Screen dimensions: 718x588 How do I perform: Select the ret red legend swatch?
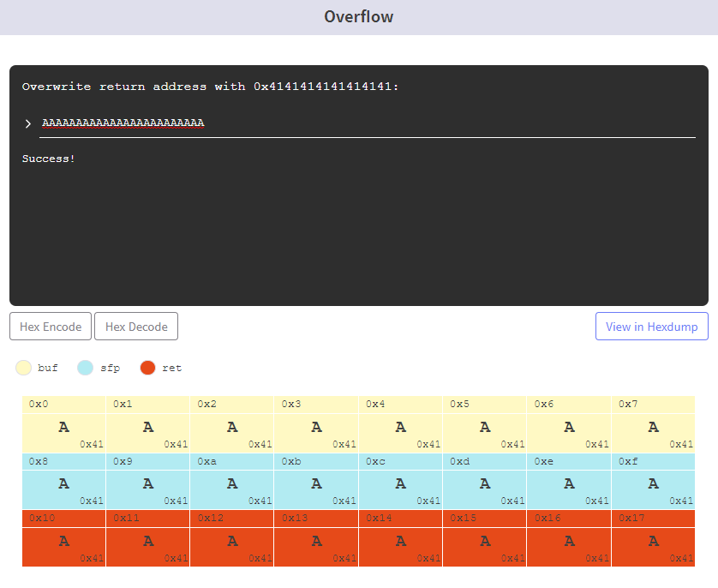(147, 367)
